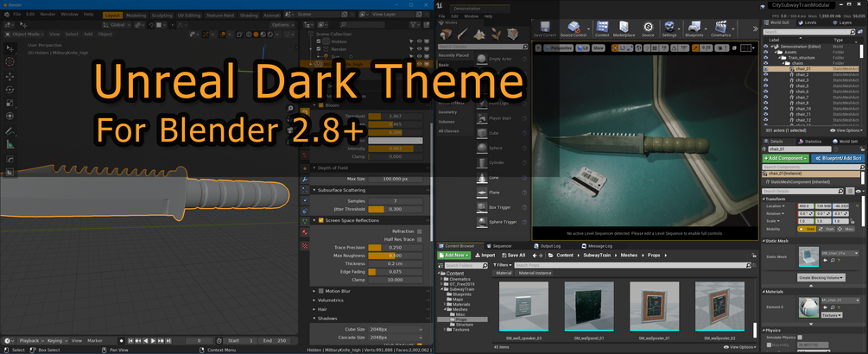Click Save All in Content Browser
The image size is (868, 354).
point(513,256)
